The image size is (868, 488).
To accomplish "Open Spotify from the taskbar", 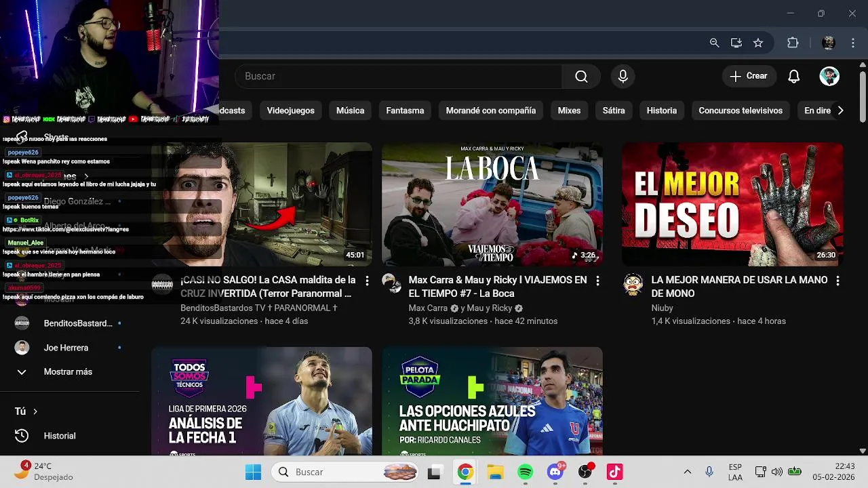I will [x=526, y=472].
